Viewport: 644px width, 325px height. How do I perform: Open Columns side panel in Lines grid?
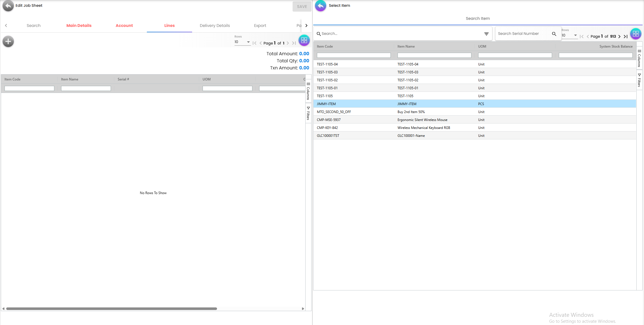[308, 91]
